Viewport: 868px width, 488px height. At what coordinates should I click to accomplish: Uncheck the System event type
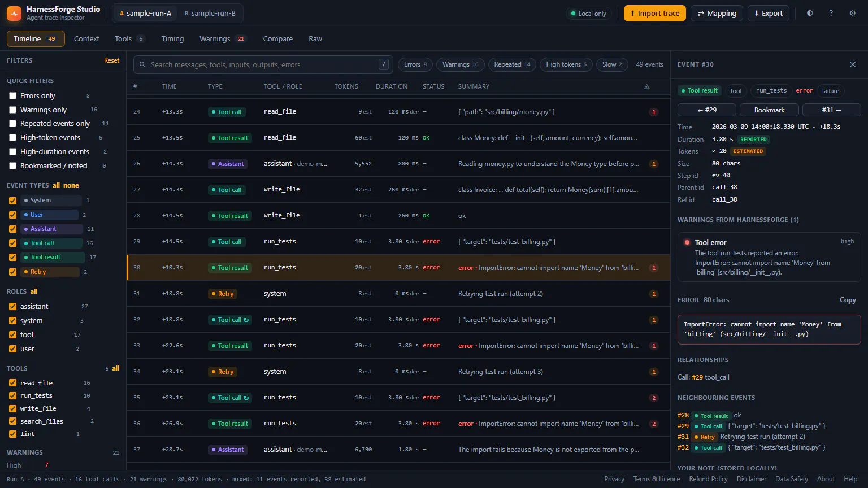pyautogui.click(x=12, y=201)
